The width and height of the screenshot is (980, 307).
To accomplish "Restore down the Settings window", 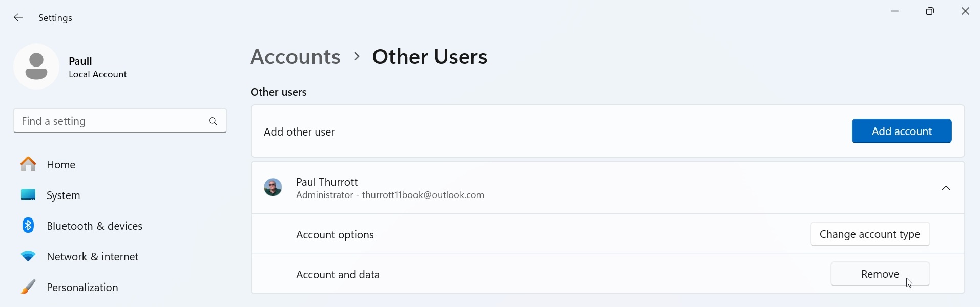I will point(930,11).
